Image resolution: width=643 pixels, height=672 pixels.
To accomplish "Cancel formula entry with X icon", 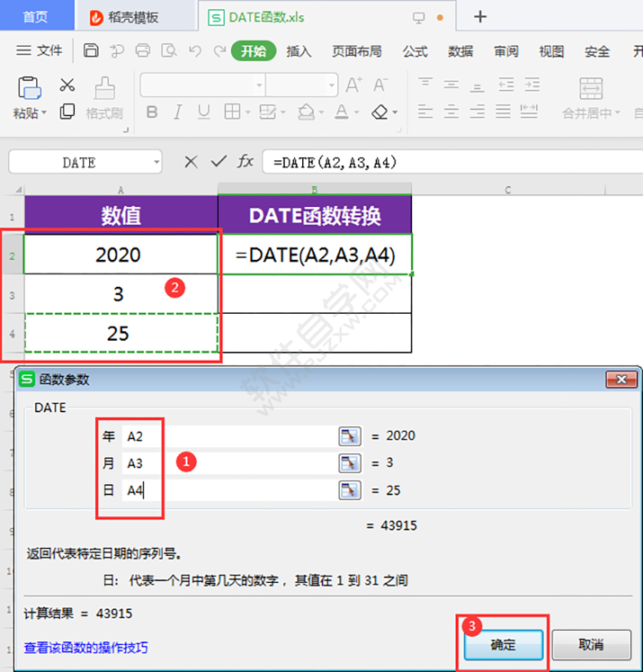I will 191,162.
